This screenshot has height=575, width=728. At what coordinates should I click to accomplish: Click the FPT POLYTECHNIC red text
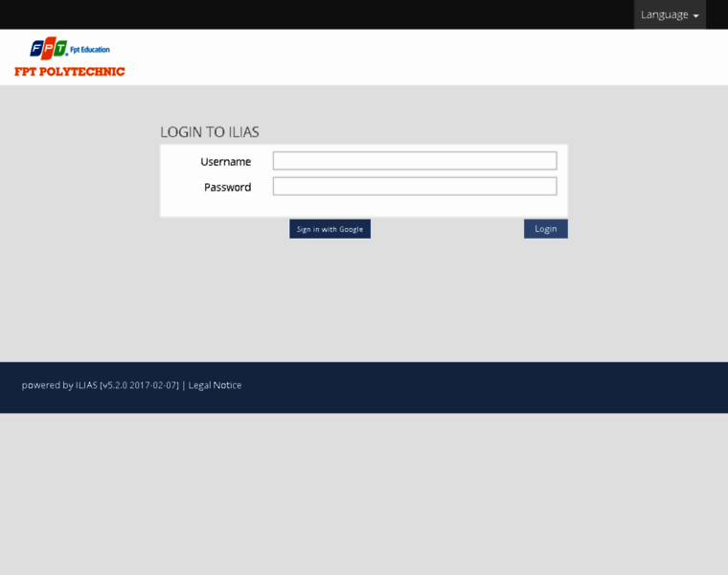pos(70,72)
